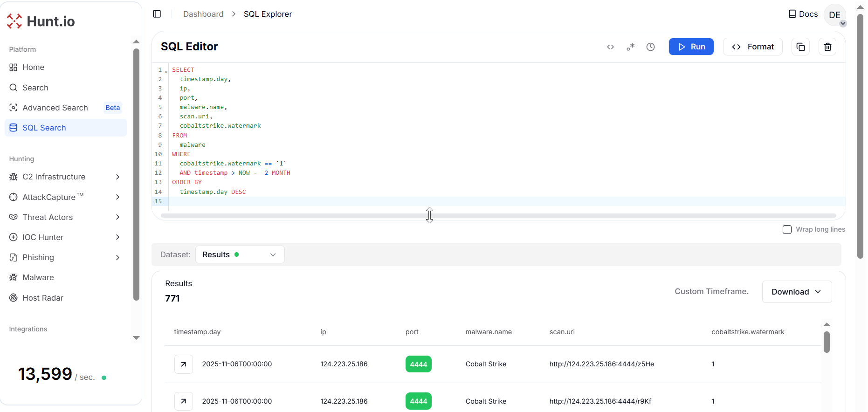Toggle the sidebar panel icon
Image resolution: width=868 pixels, height=412 pixels.
(157, 14)
